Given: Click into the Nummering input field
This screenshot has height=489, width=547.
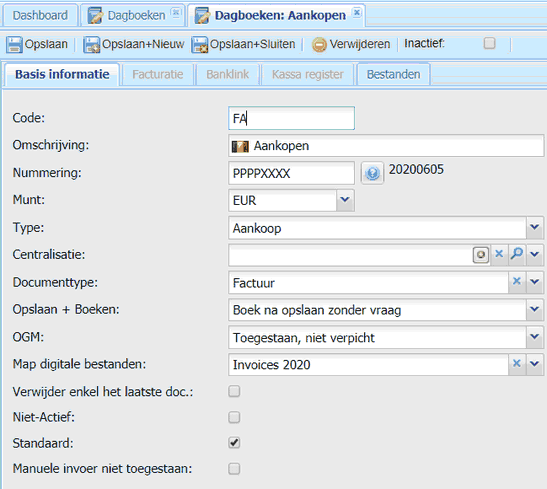Looking at the screenshot, I should [x=291, y=173].
